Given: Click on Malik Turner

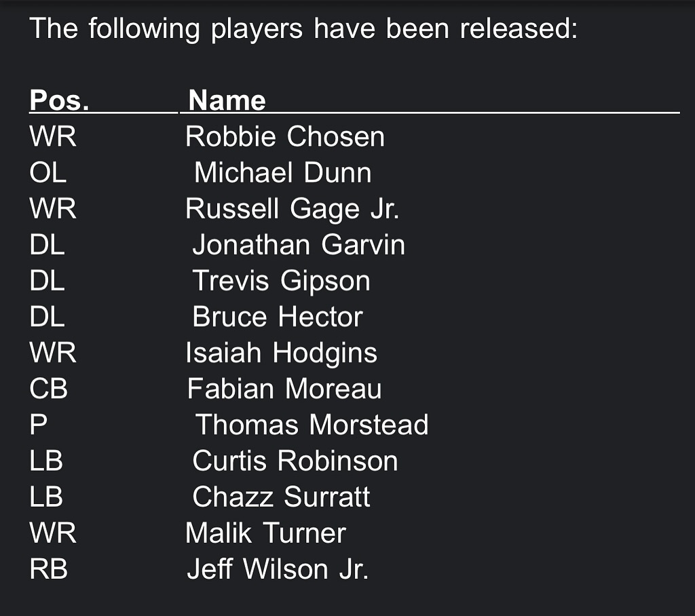Looking at the screenshot, I should click(x=265, y=533).
